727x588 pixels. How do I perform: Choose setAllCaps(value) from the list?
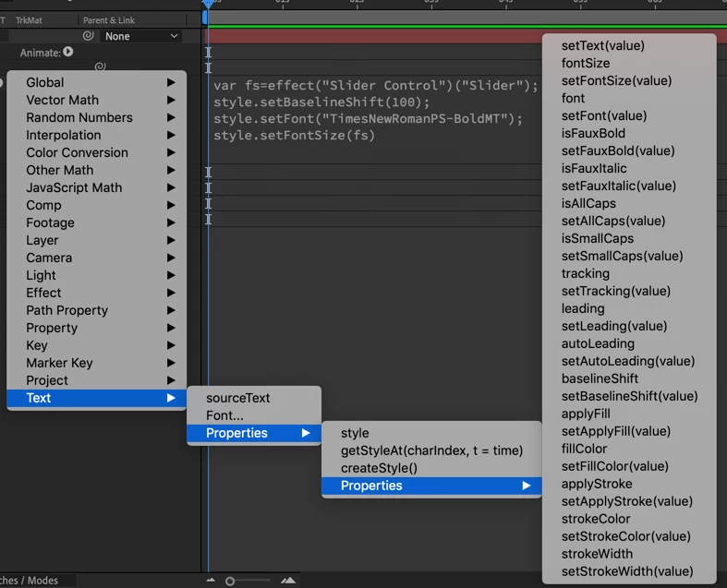pos(629,221)
